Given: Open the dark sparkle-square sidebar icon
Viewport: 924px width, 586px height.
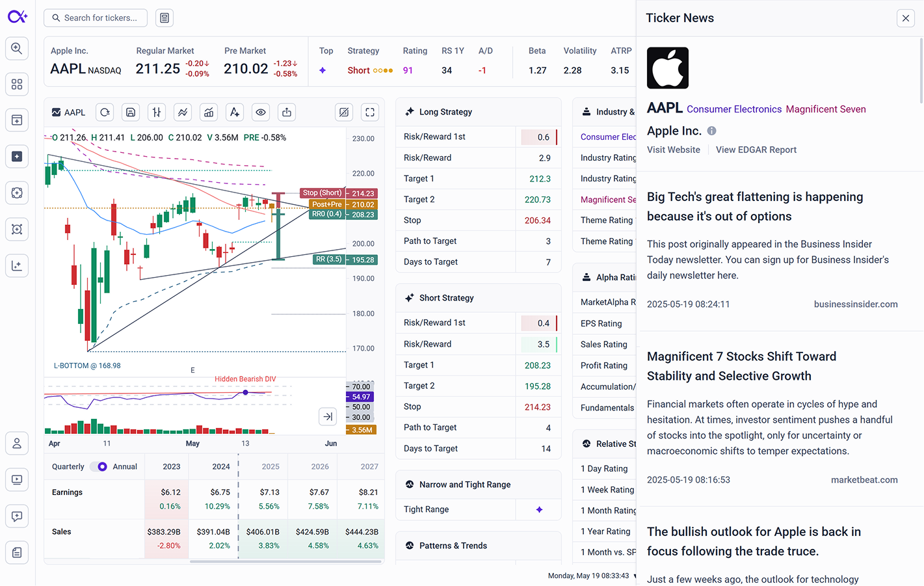Looking at the screenshot, I should (17, 157).
